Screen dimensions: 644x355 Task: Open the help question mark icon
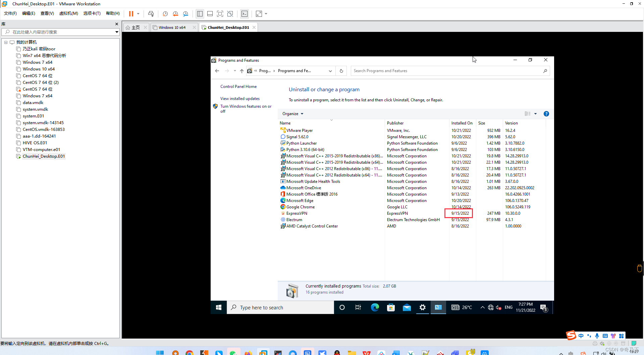(x=546, y=114)
